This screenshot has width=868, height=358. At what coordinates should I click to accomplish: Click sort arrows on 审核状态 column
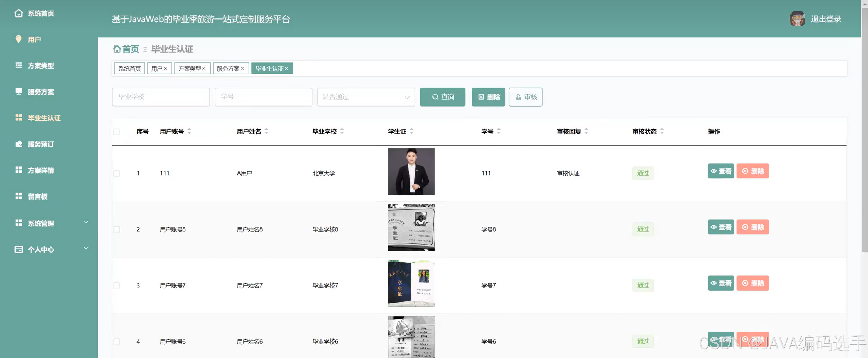point(662,131)
